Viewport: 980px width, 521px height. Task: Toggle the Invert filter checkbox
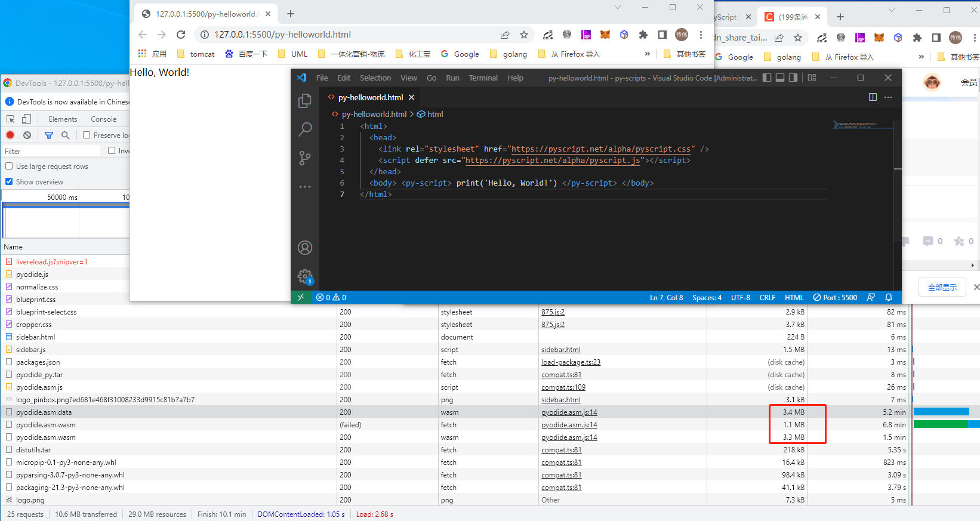112,150
